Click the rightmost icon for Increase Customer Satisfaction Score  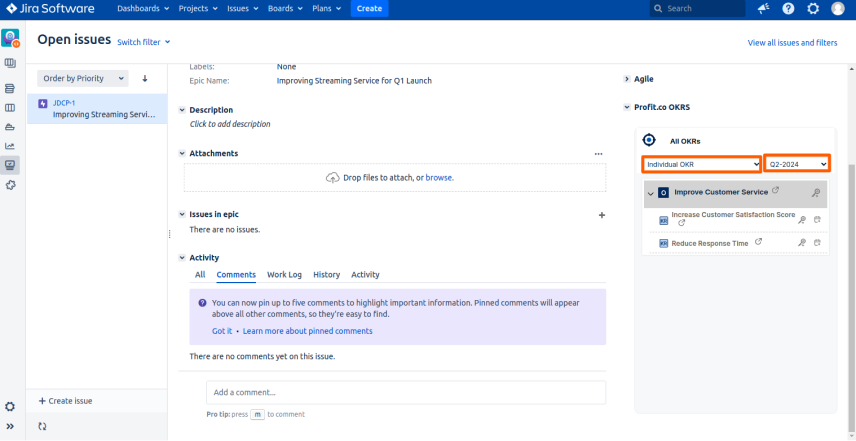[817, 220]
